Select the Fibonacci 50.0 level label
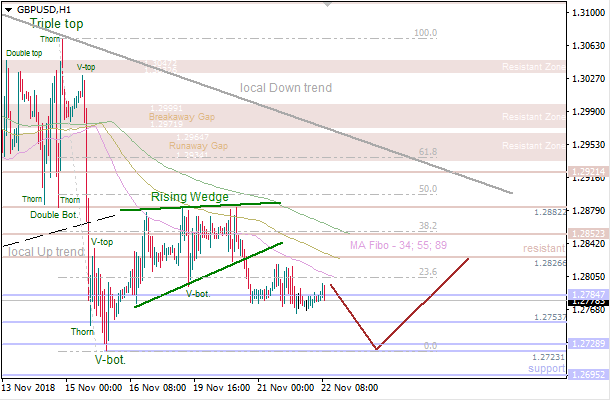This screenshot has height=400, width=610. coord(427,189)
